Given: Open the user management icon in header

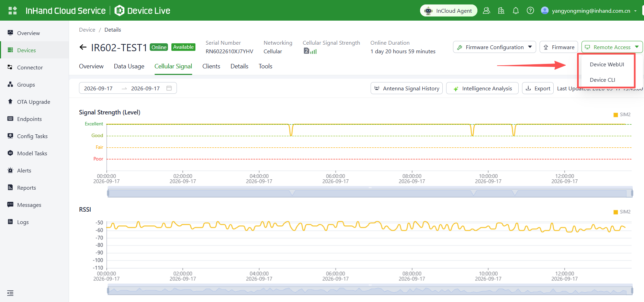Looking at the screenshot, I should (x=486, y=11).
